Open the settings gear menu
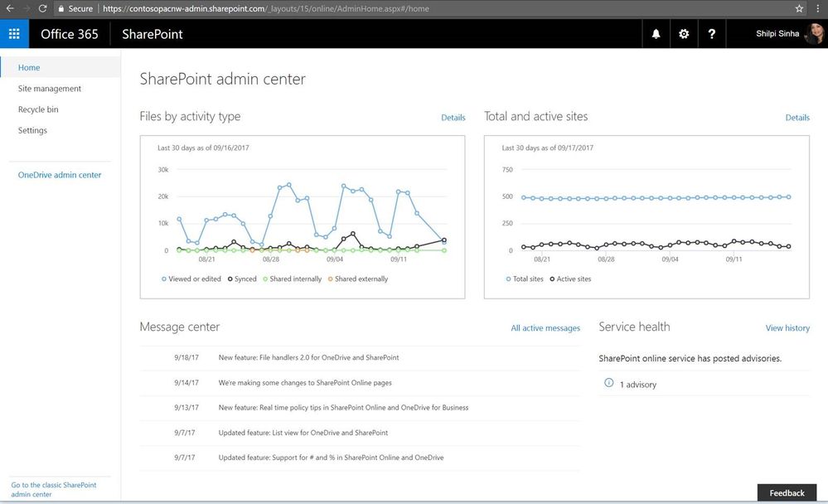 pos(684,34)
